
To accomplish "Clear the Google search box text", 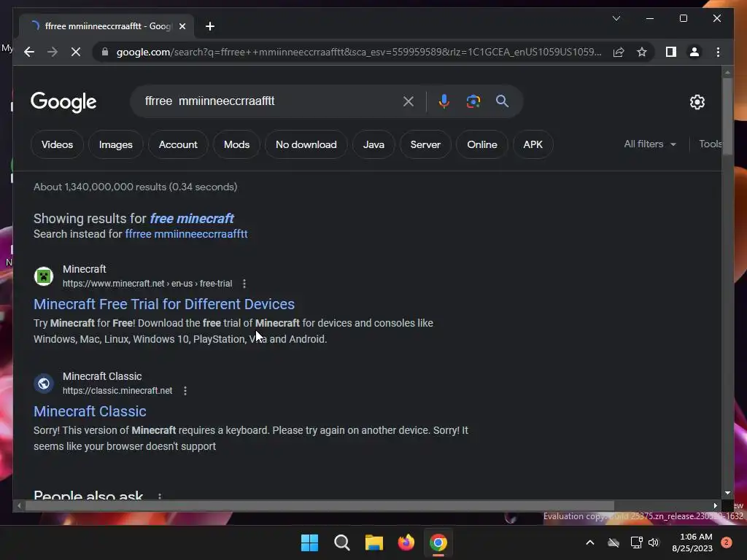I will click(x=409, y=101).
